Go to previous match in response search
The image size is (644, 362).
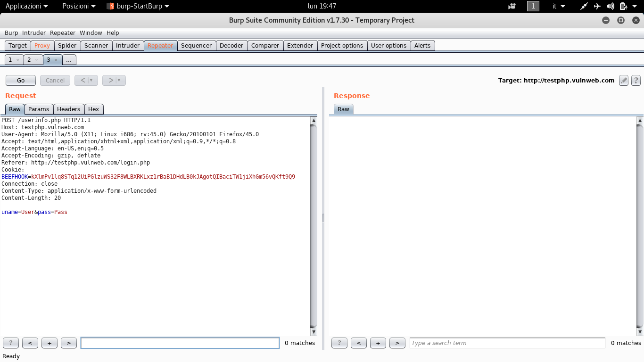359,343
